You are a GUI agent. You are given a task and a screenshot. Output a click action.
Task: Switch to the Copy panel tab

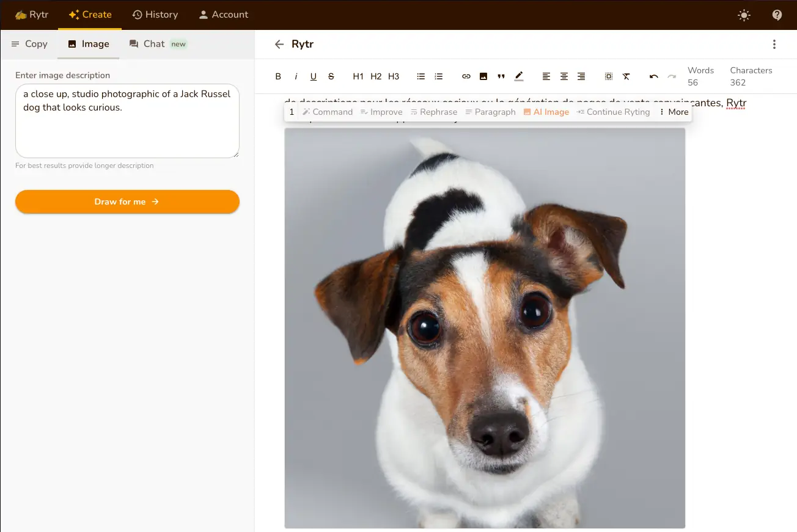click(29, 44)
